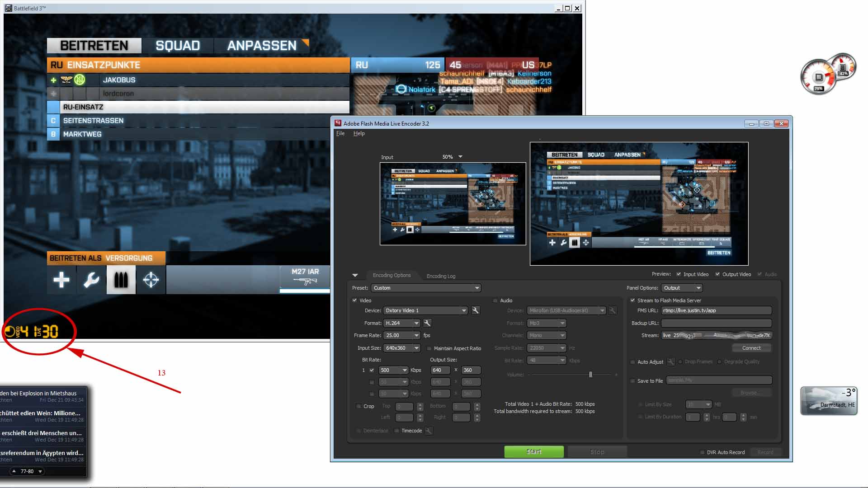This screenshot has height=488, width=868.
Task: Select the recon crosshair class icon
Action: pos(151,280)
